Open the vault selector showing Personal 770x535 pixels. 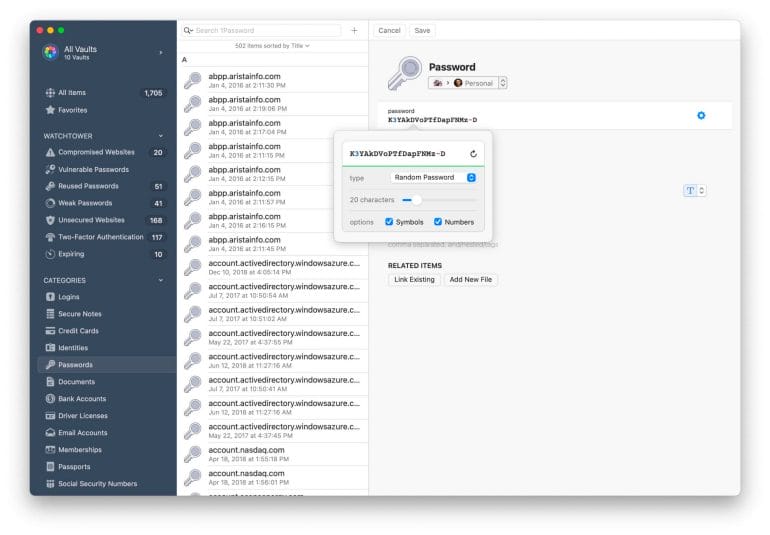coord(468,83)
